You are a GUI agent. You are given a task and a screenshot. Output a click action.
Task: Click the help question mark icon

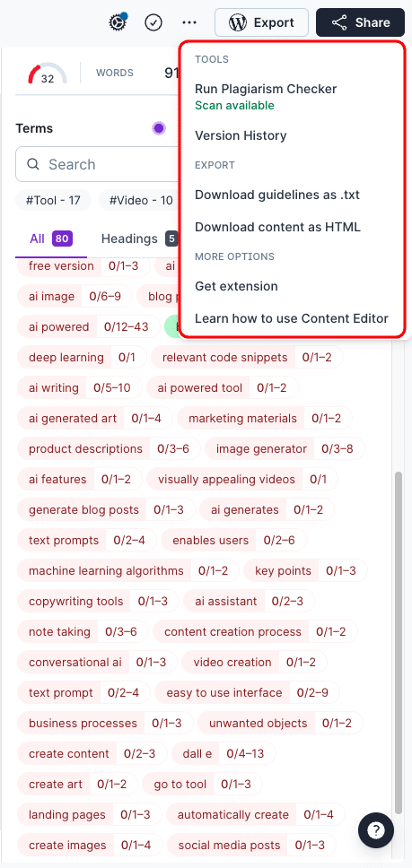pyautogui.click(x=376, y=829)
